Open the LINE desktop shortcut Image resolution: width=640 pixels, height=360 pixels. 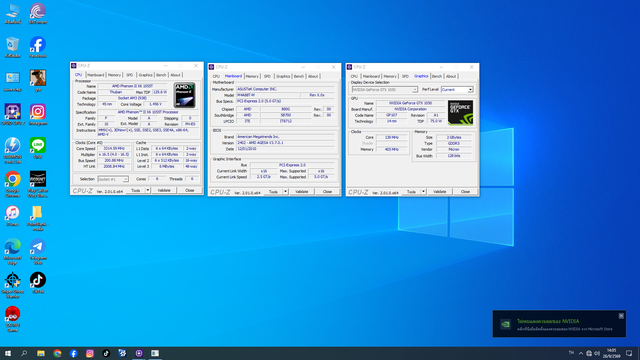click(38, 148)
